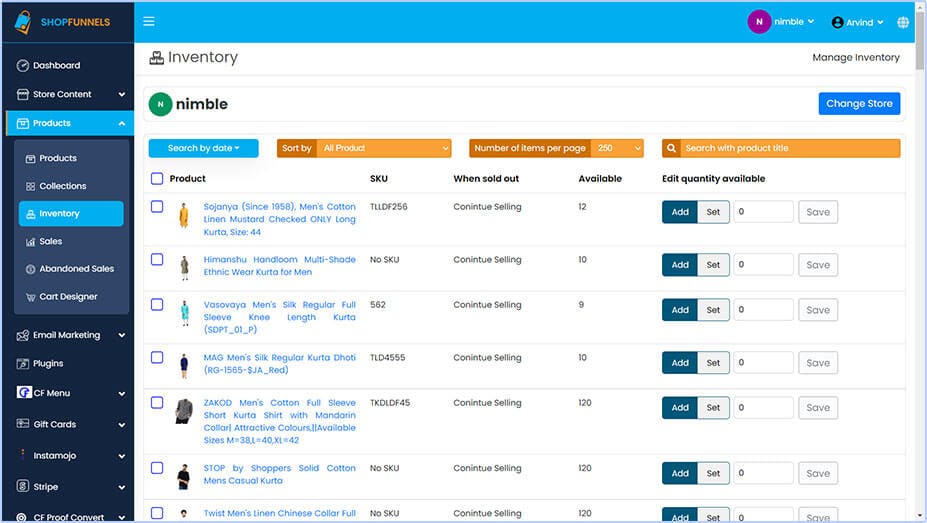Open the ZAKOD shirt product thumbnail
This screenshot has height=523, width=927.
[184, 411]
